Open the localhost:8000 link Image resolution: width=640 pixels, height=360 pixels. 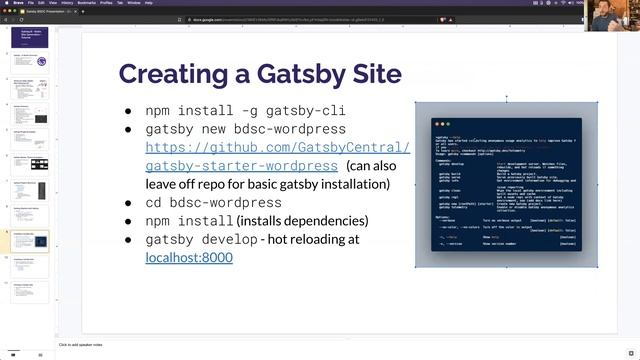pyautogui.click(x=189, y=258)
